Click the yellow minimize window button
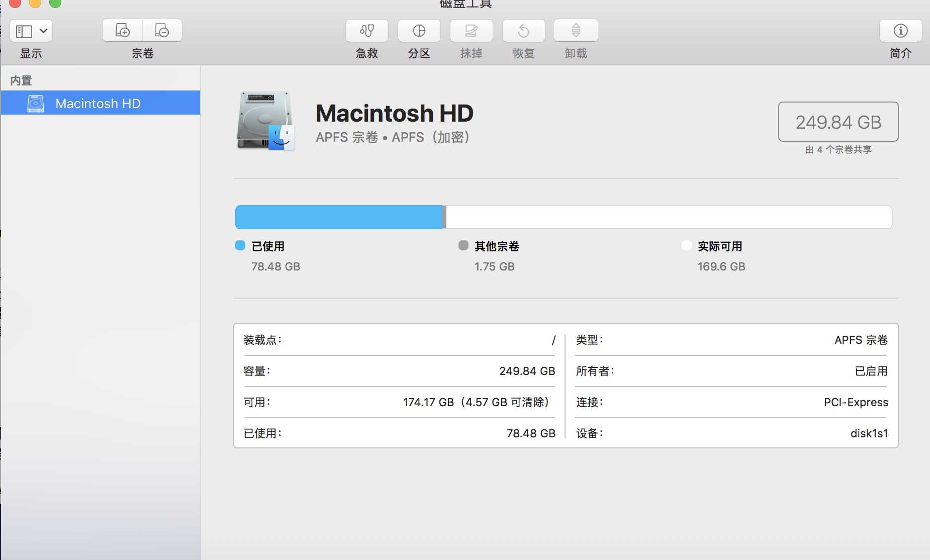The image size is (930, 560). [x=35, y=3]
